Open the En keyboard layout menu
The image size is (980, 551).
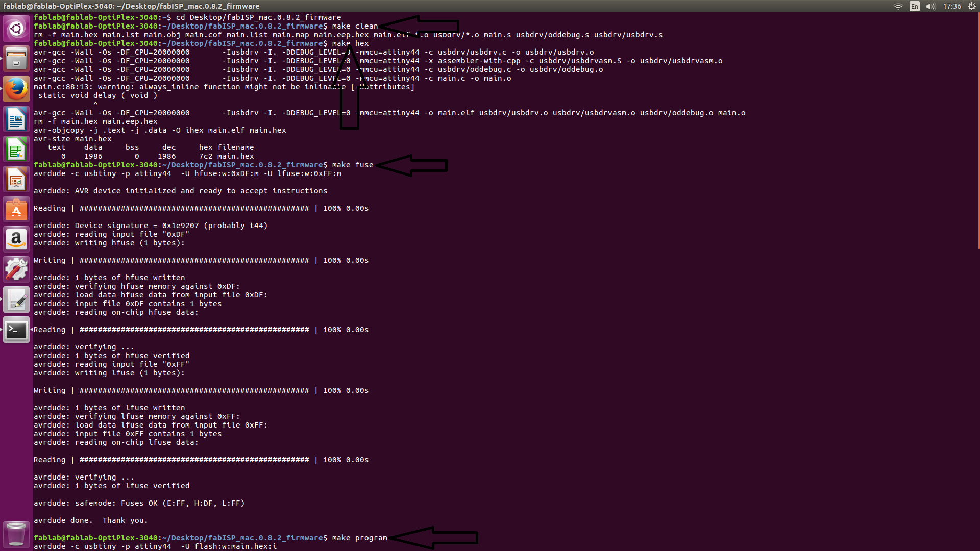tap(915, 6)
